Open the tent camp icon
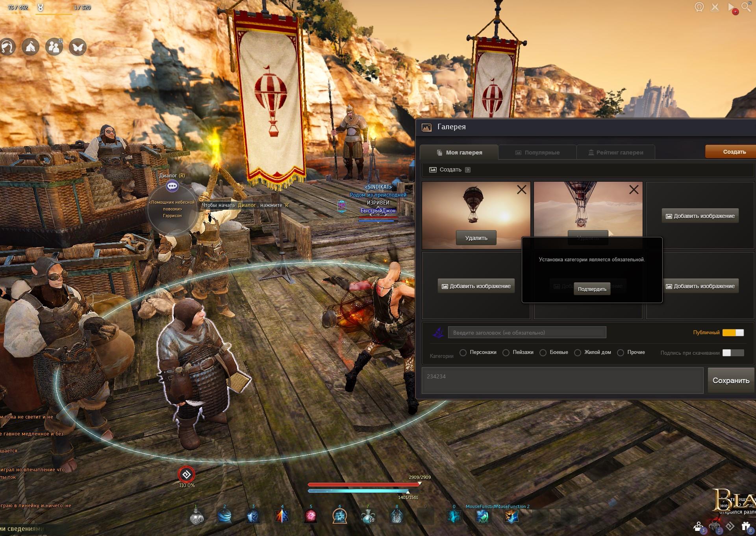 point(30,47)
